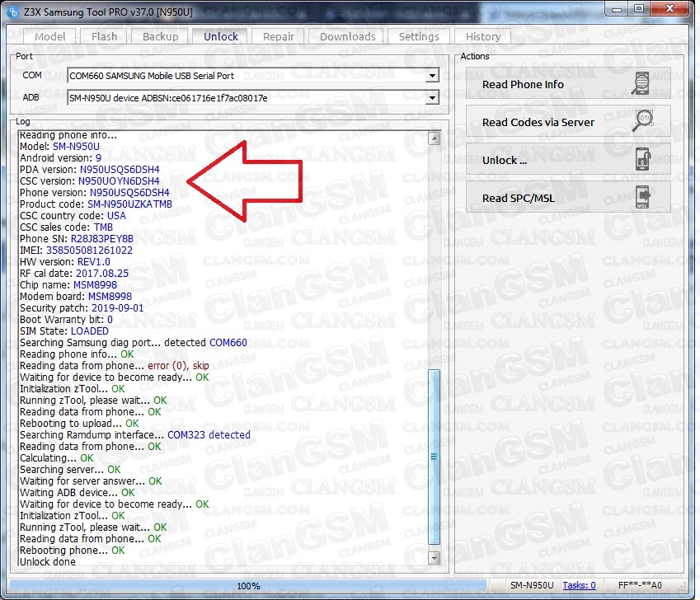
Task: Click the Rebooting phone... OK line
Action: [72, 551]
